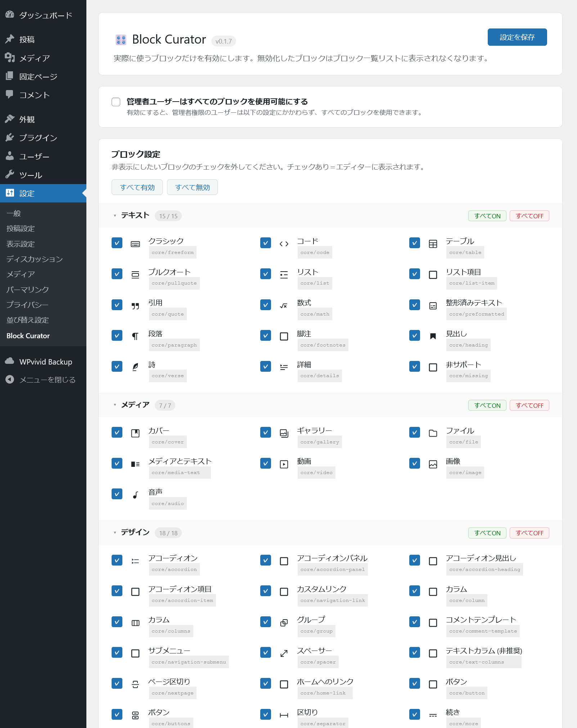
Task: Click the table block icon
Action: [433, 244]
